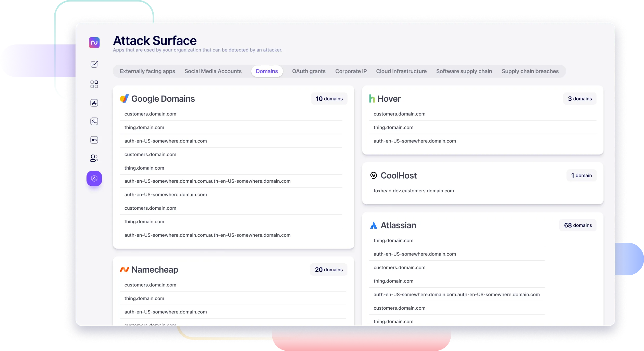Viewport: 644px width, 351px height.
Task: Click the user profile icon in the sidebar
Action: click(x=94, y=158)
